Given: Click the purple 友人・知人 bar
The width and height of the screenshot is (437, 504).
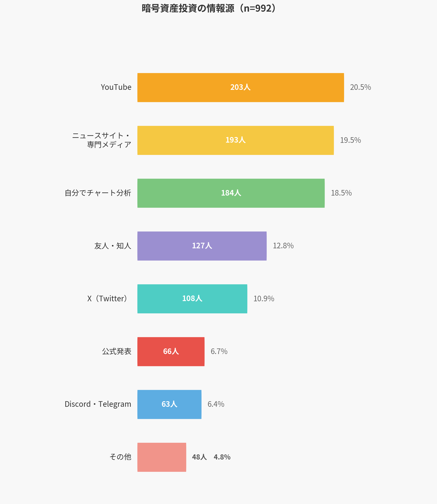Looking at the screenshot, I should click(202, 246).
